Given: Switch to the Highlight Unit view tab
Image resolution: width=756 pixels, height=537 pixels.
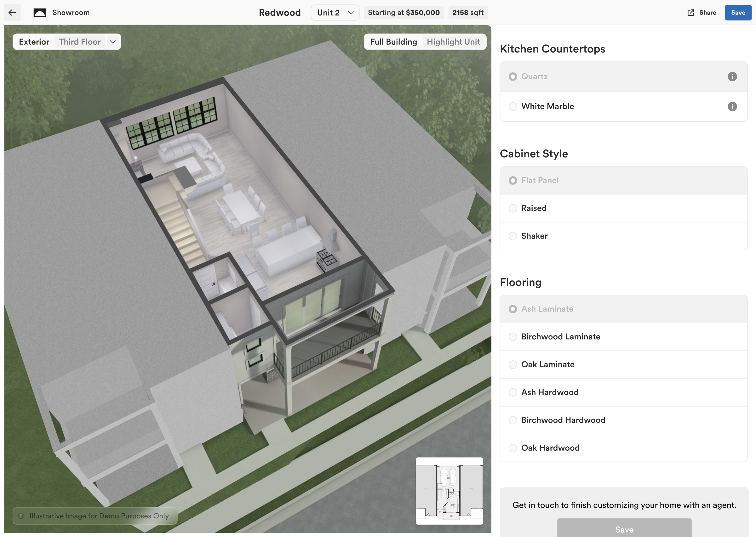Looking at the screenshot, I should pyautogui.click(x=453, y=42).
